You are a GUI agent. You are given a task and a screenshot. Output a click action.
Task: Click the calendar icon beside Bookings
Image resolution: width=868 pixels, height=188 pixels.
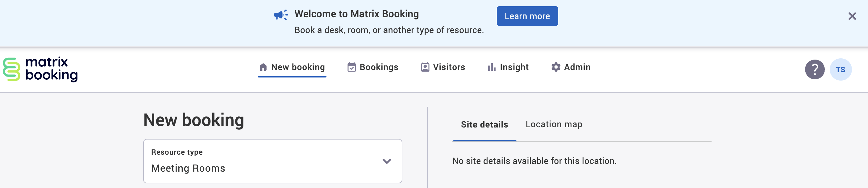351,67
